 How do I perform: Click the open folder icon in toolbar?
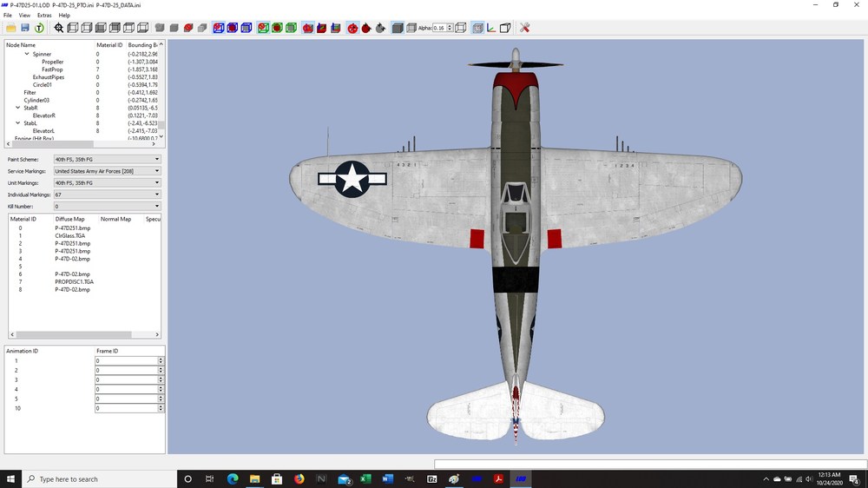tap(11, 28)
